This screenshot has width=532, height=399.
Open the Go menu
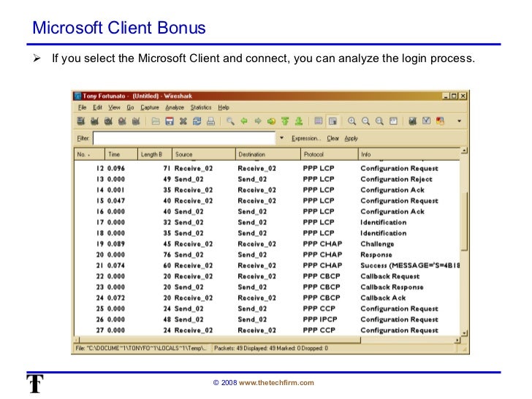(130, 107)
